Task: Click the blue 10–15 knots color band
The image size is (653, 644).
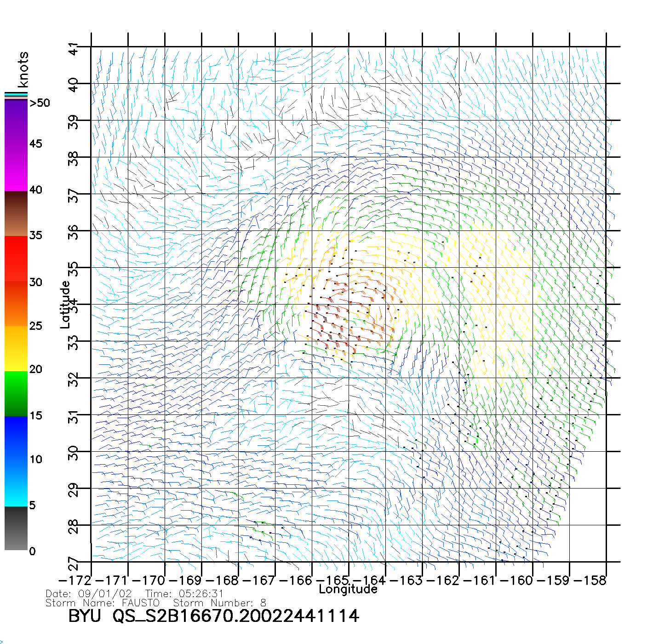Action: click(x=16, y=438)
